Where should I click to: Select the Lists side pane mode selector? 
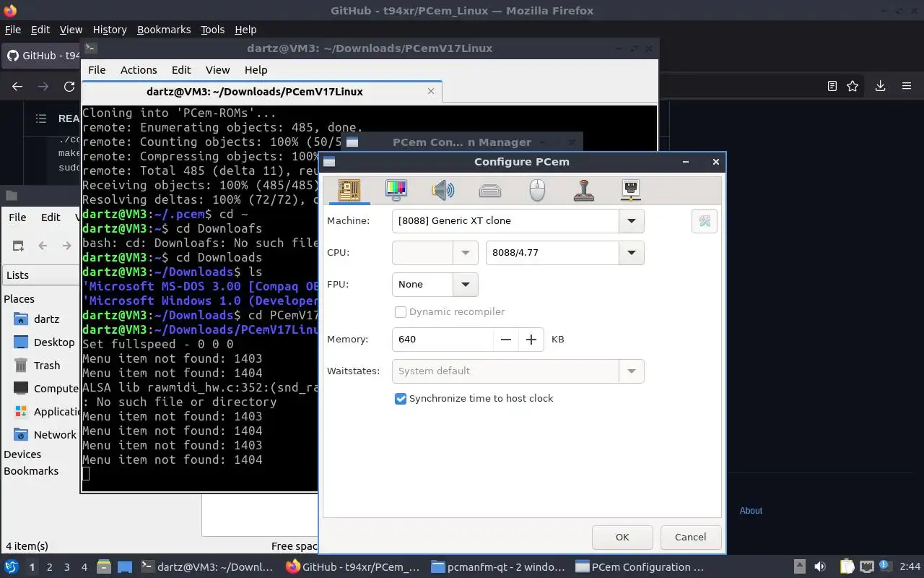tap(40, 275)
